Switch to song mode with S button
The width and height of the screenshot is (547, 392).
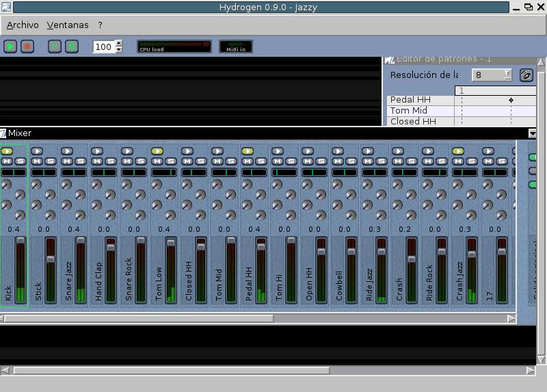pos(72,47)
